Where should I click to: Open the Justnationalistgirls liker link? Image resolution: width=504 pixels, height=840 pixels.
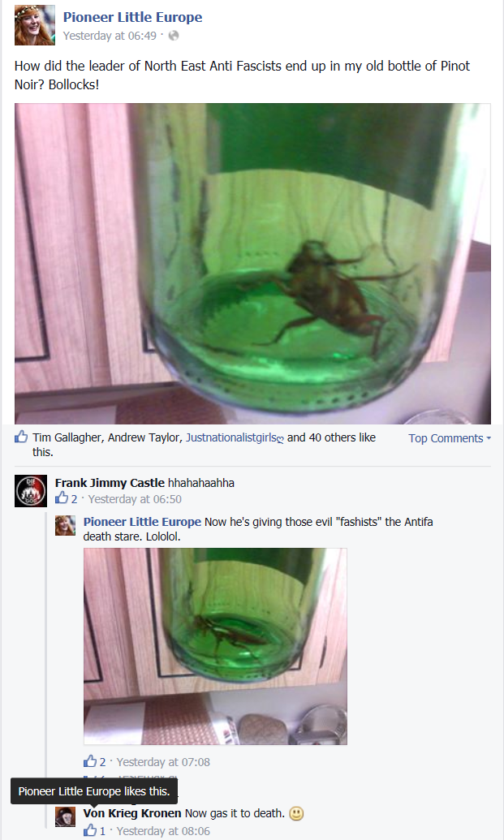click(235, 437)
